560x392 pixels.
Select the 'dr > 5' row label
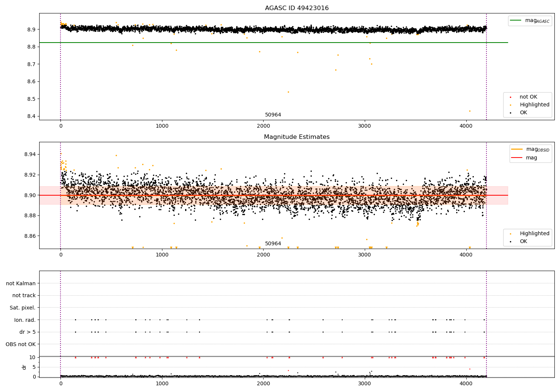coord(28,332)
